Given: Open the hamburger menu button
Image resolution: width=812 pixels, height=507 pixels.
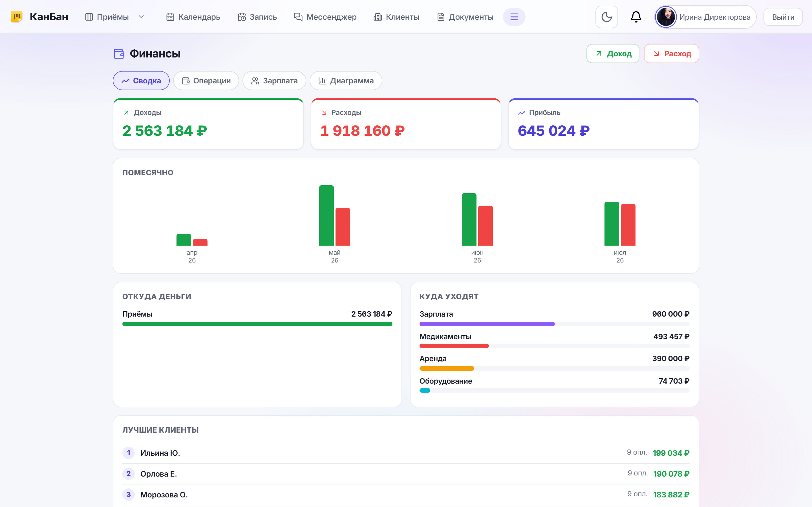Looking at the screenshot, I should click(x=514, y=17).
